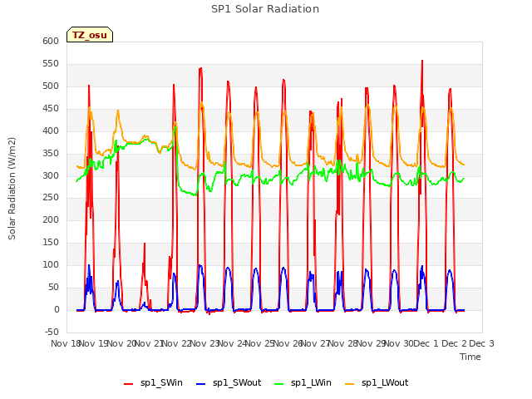Click the Nov 18 x-axis label
The width and height of the screenshot is (532, 399).
click(66, 343)
